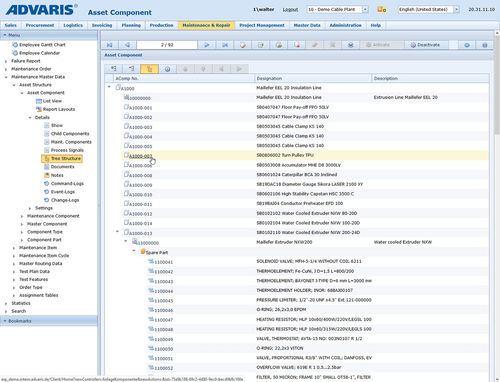Open the Help menu tab
The image size is (500, 382).
[376, 25]
